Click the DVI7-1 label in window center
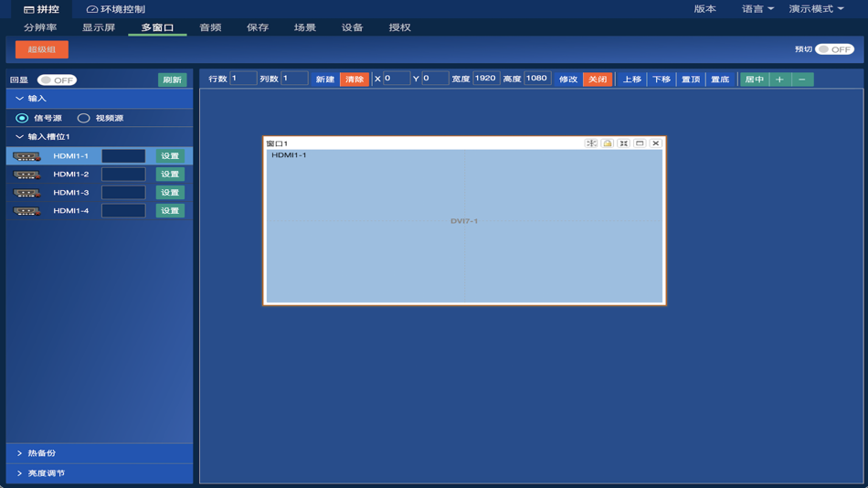 coord(464,221)
